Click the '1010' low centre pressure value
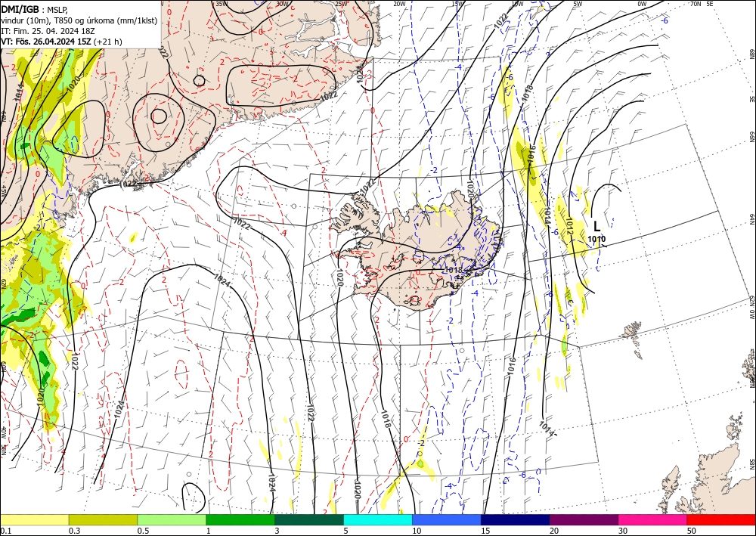This screenshot has height=536, width=756. (x=597, y=239)
